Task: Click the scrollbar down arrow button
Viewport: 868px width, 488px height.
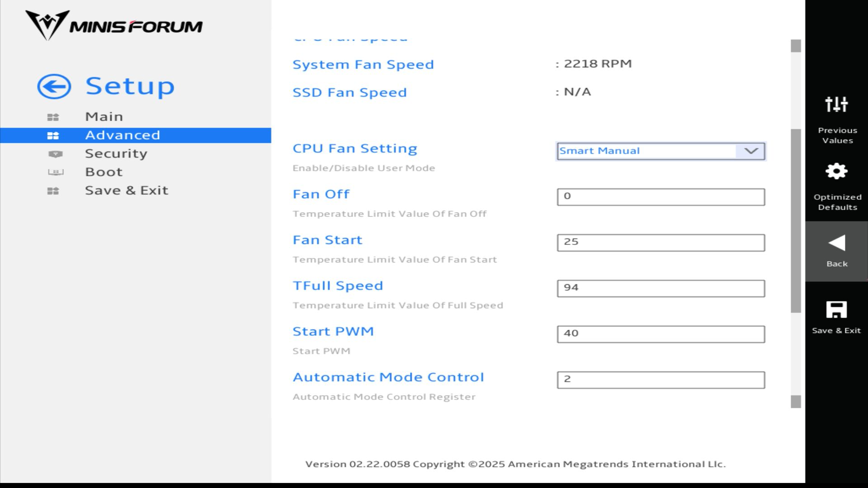Action: 796,402
